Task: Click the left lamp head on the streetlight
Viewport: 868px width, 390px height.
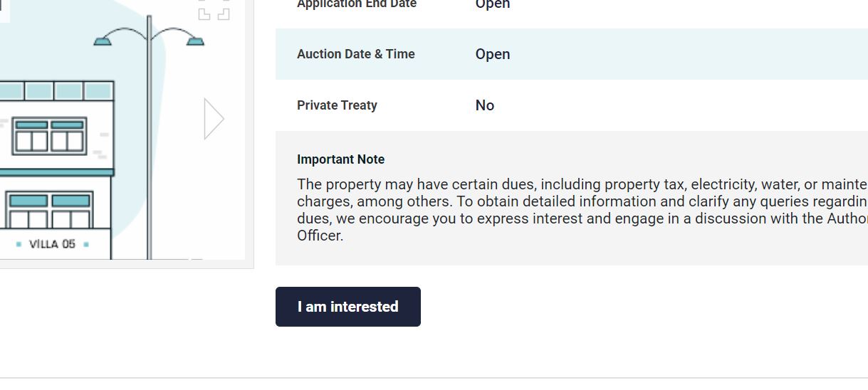Action: click(103, 41)
